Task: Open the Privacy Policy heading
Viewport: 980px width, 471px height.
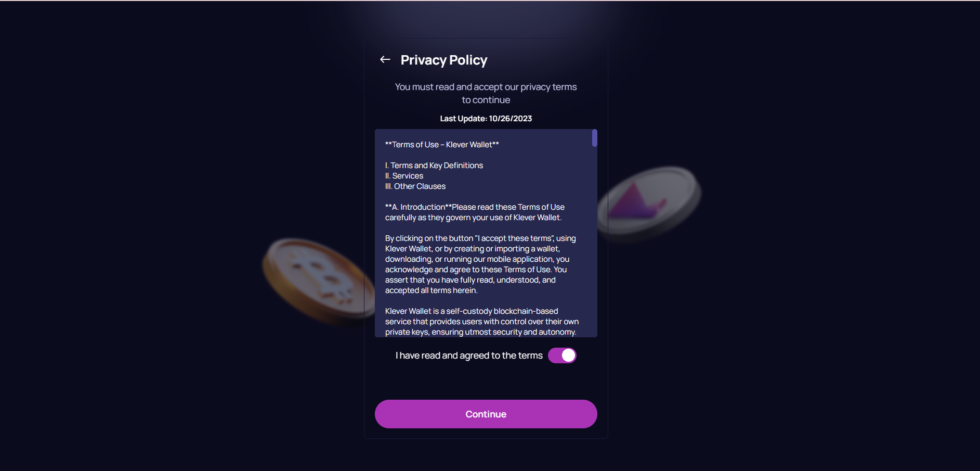Action: 443,59
